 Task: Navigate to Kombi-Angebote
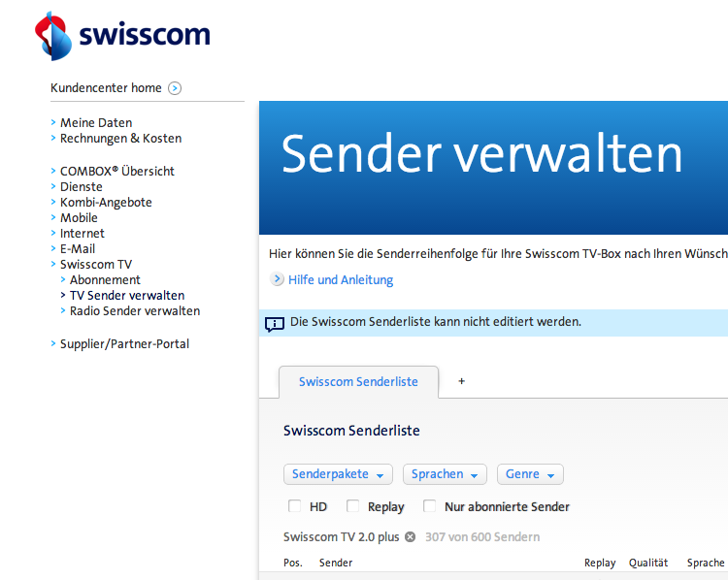[x=106, y=203]
